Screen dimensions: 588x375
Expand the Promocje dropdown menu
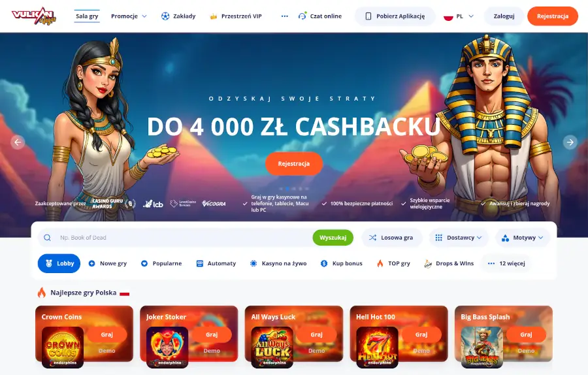tap(129, 16)
